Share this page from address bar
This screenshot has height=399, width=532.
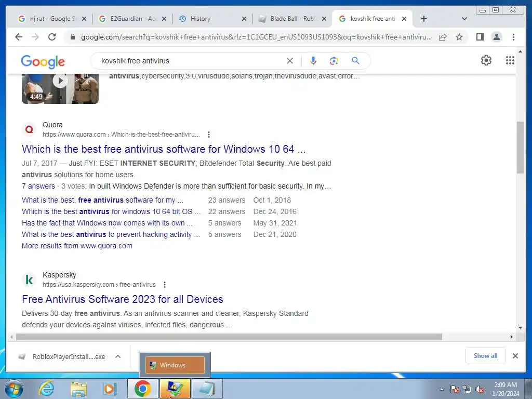coord(443,37)
